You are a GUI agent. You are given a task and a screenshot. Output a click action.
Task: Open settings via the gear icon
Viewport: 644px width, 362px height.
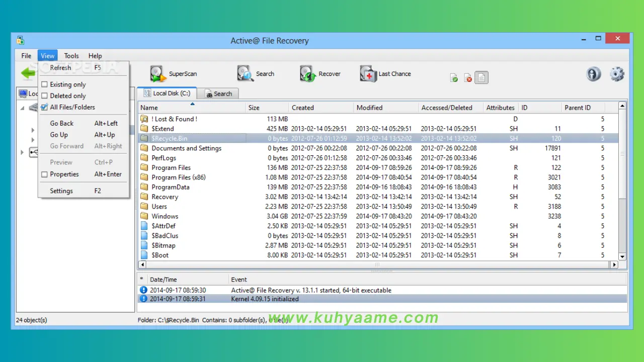617,74
